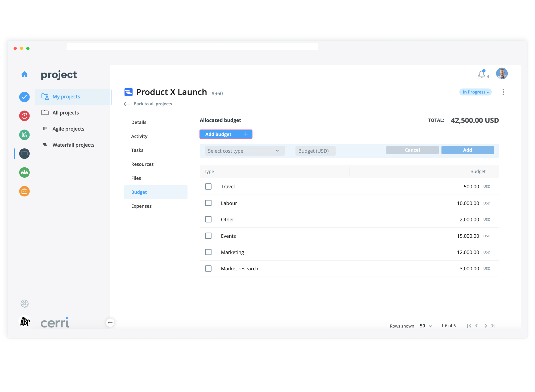
Task: Open the green people team icon
Action: (24, 172)
